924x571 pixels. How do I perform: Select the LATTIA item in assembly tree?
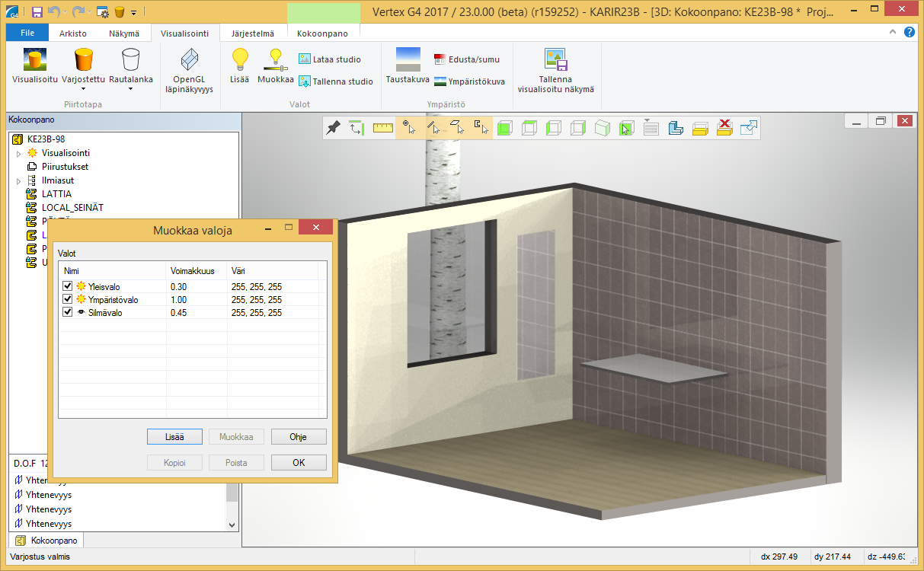[x=56, y=194]
